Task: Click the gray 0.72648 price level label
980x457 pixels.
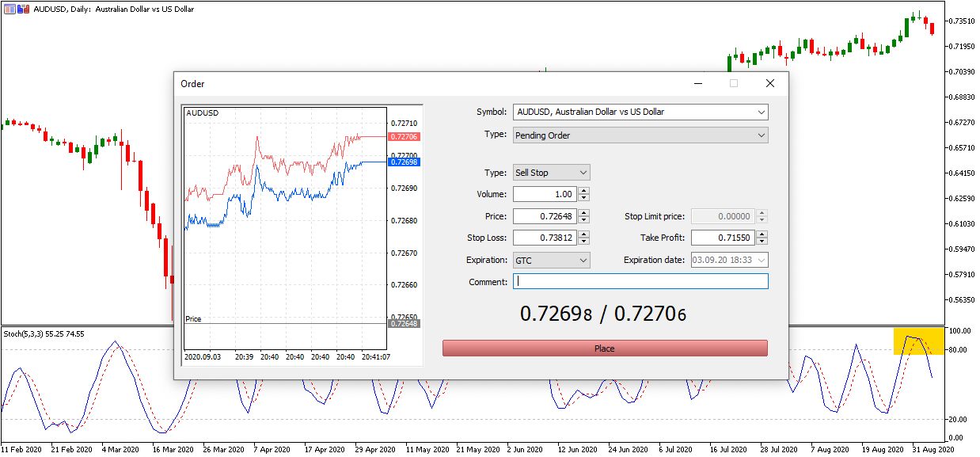Action: click(404, 323)
